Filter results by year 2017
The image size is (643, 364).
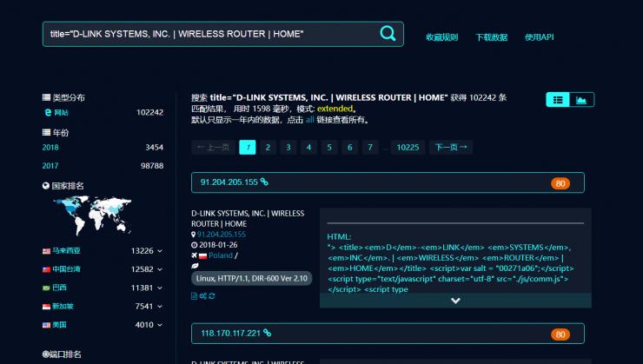[50, 165]
